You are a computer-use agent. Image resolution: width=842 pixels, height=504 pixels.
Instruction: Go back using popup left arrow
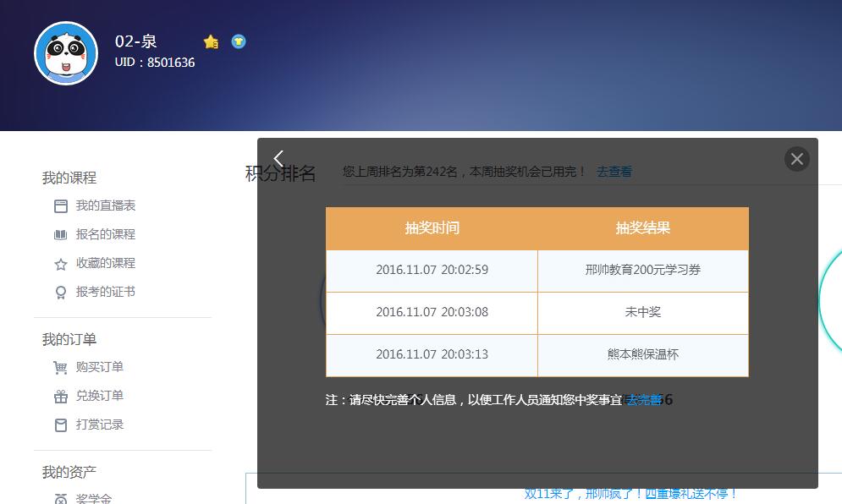click(278, 159)
